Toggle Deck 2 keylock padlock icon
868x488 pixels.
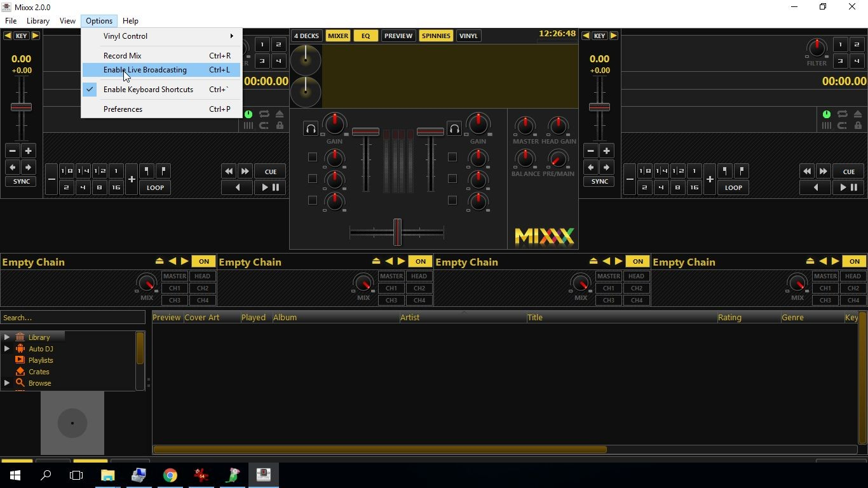pos(858,126)
